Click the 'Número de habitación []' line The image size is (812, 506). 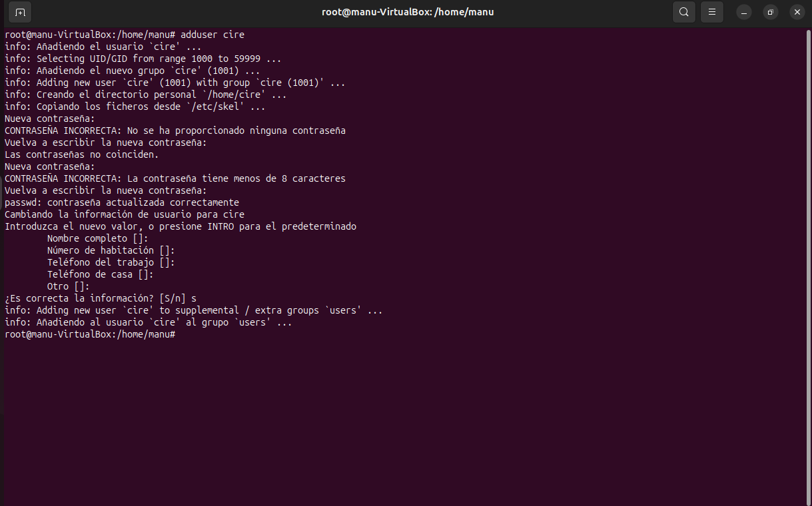click(x=111, y=250)
